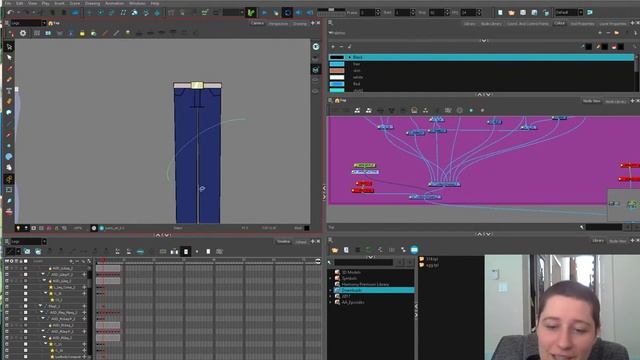640x360 pixels.
Task: Select the Text tool in the tools toolbar
Action: pyautogui.click(x=9, y=91)
